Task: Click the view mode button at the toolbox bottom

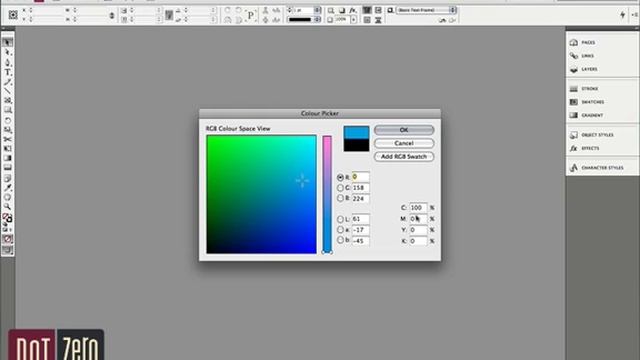Action: (x=7, y=250)
